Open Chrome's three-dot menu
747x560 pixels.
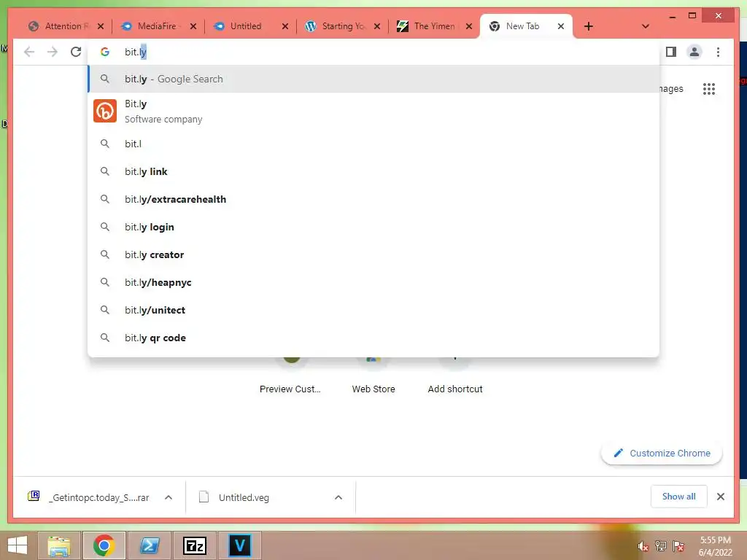718,52
